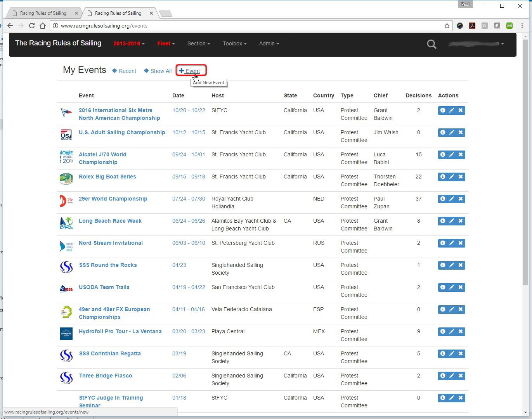Edit the 49er and 49er FX European Championships
The image size is (532, 419).
click(452, 309)
